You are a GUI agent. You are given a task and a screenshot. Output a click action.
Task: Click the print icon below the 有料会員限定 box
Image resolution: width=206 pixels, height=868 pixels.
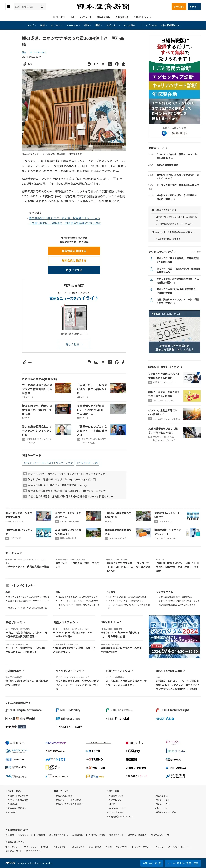point(89,362)
